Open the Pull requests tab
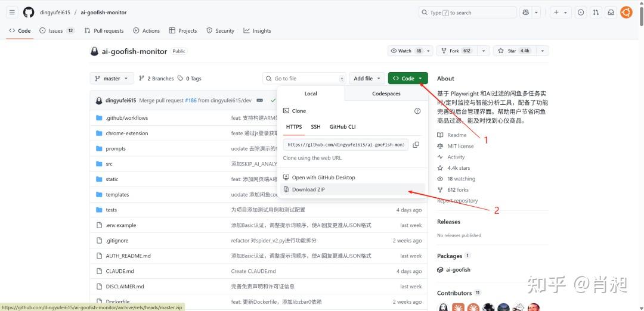644x311 pixels. (104, 31)
